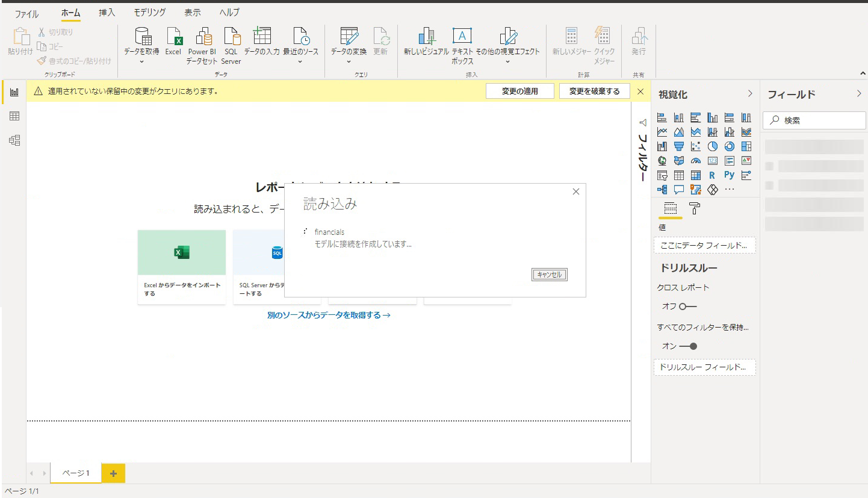
Task: Open the Data view from left sidebar
Action: [x=14, y=116]
